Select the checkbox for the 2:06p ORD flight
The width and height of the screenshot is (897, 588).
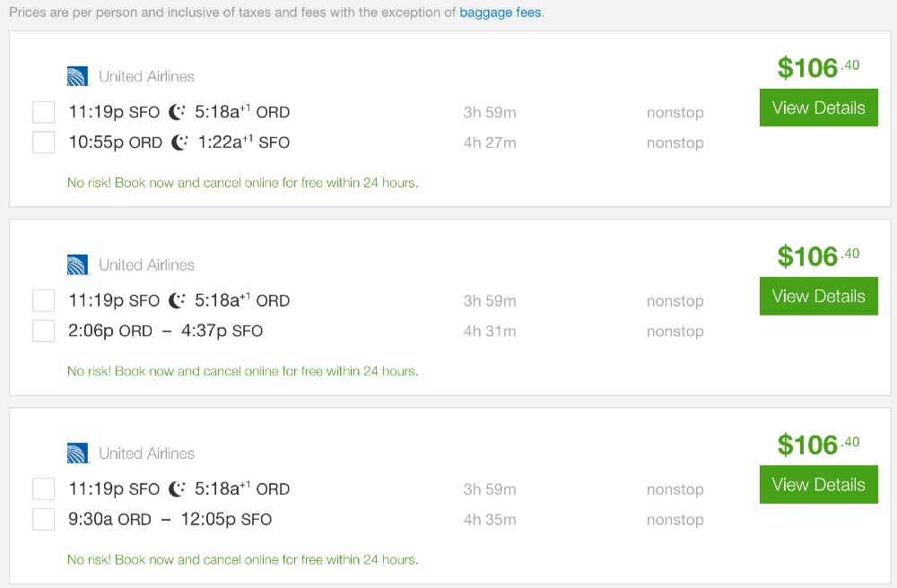point(44,331)
